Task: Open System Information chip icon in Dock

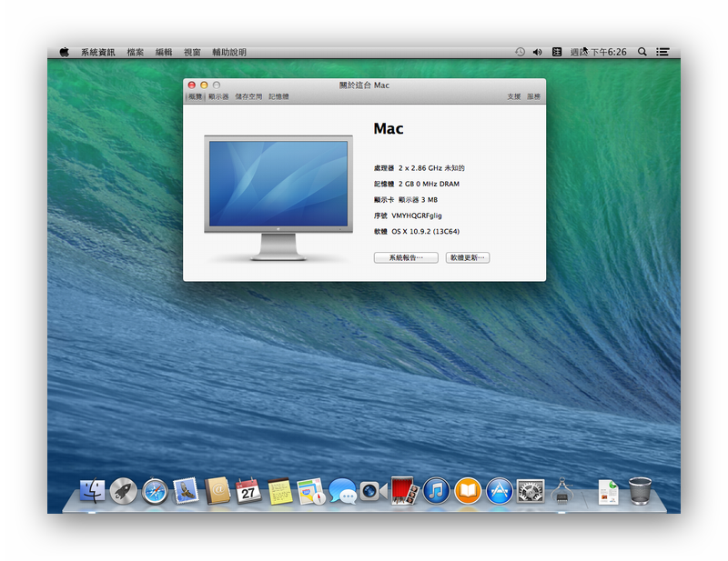Action: 561,491
